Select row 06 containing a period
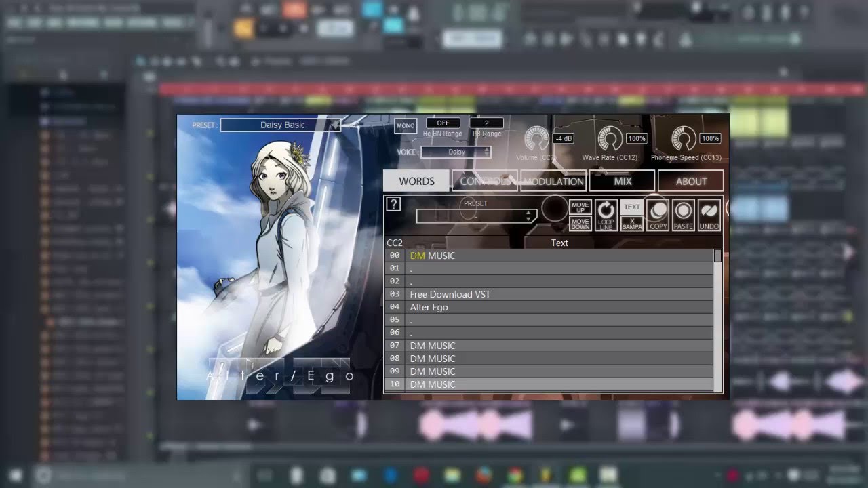The height and width of the screenshot is (488, 868). (x=549, y=333)
